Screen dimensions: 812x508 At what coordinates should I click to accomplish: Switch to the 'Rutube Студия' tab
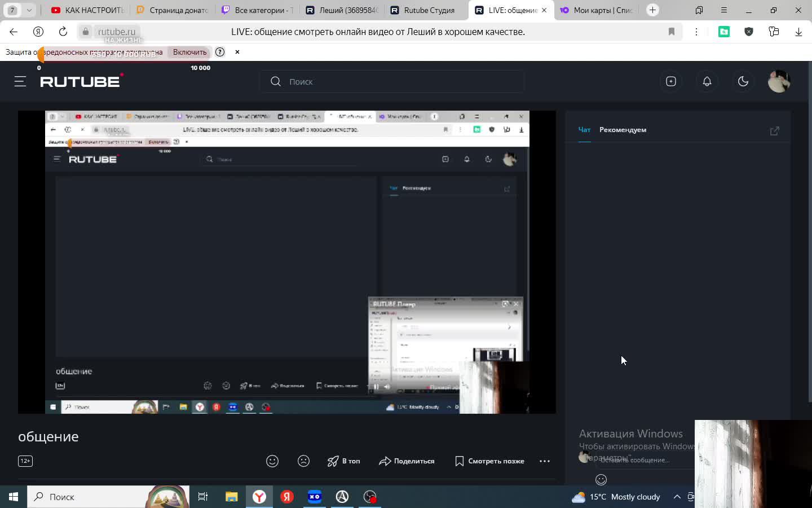(x=426, y=10)
